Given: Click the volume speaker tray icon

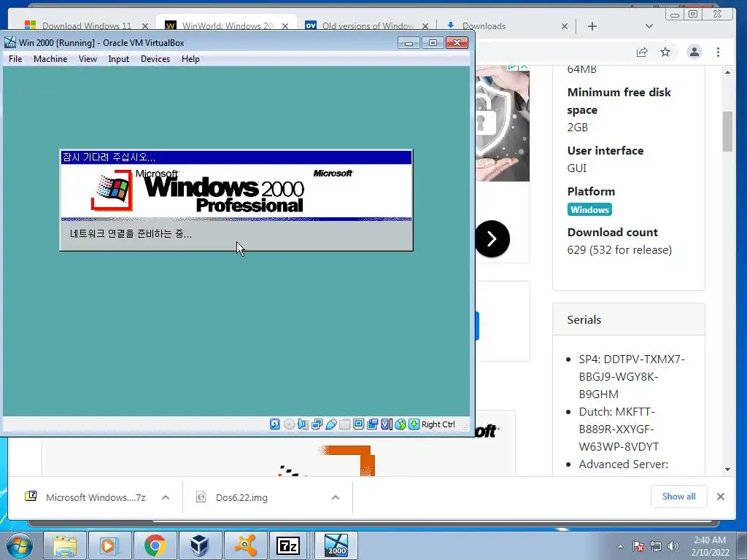Looking at the screenshot, I should pyautogui.click(x=673, y=546).
